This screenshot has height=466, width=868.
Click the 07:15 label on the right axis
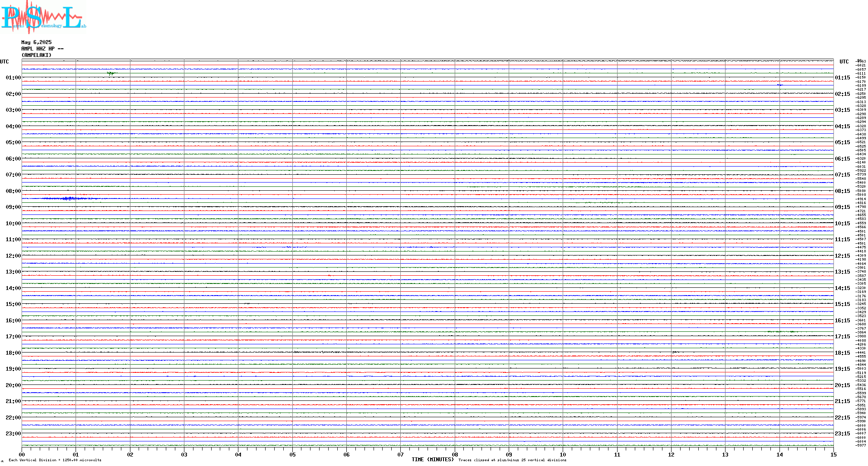click(x=843, y=175)
